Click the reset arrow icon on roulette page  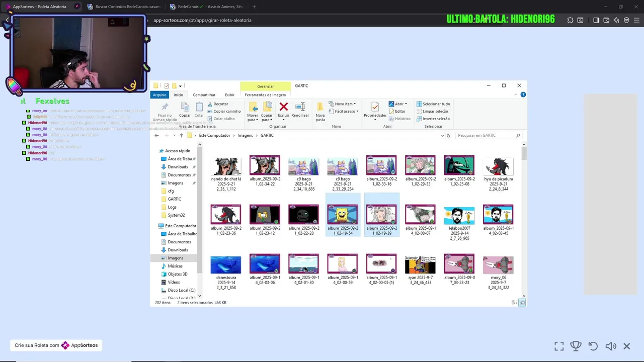pos(593,346)
